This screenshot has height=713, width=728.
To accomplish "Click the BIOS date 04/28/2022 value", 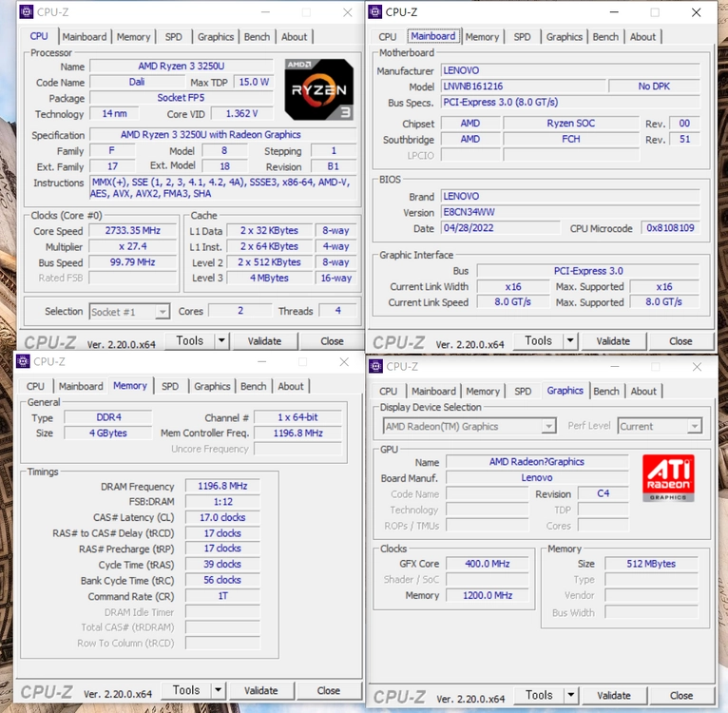I will [501, 228].
